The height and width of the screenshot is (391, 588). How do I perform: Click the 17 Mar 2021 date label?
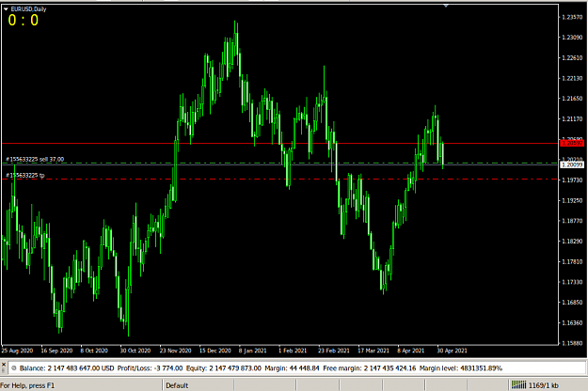pos(373,351)
